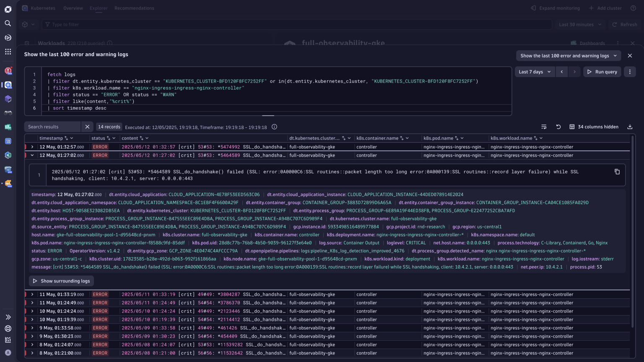
Task: Open the 34 columns hidden settings
Action: [594, 127]
